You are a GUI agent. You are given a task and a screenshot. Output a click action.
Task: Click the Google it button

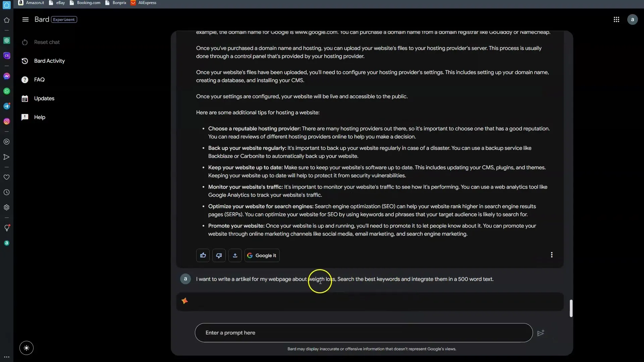click(x=262, y=255)
